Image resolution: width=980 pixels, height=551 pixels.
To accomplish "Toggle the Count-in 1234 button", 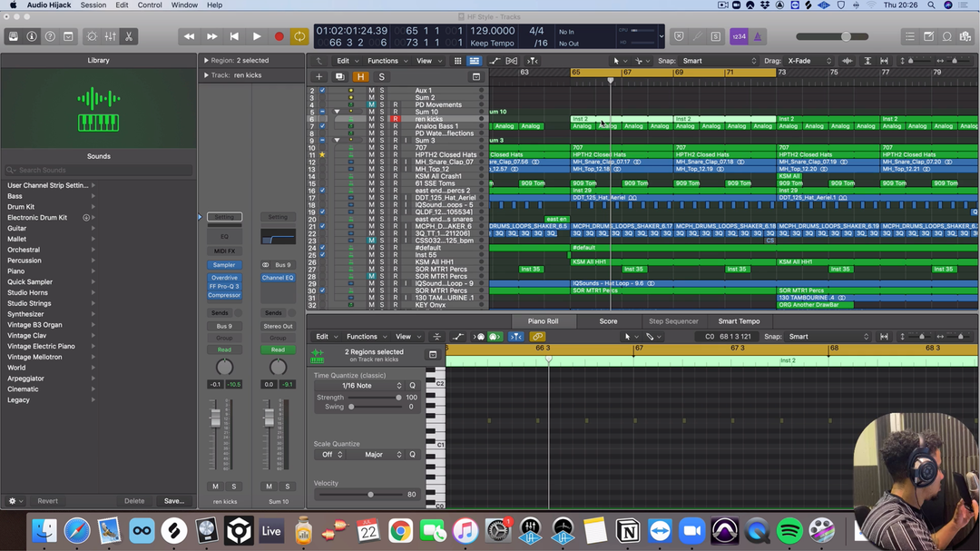I will [739, 36].
